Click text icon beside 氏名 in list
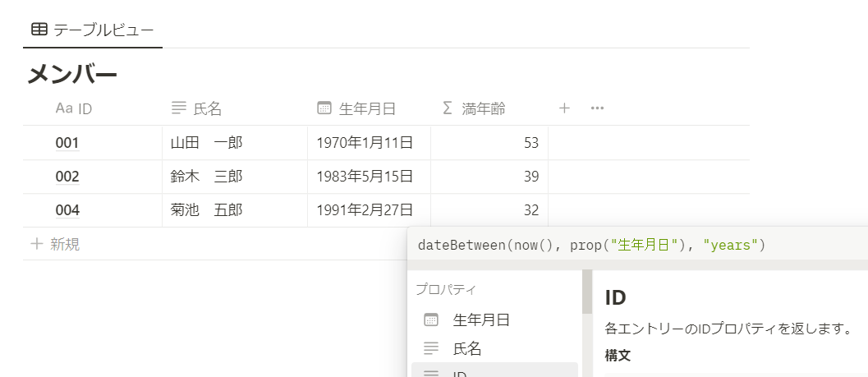Viewport: 868px width, 377px height. 430,348
